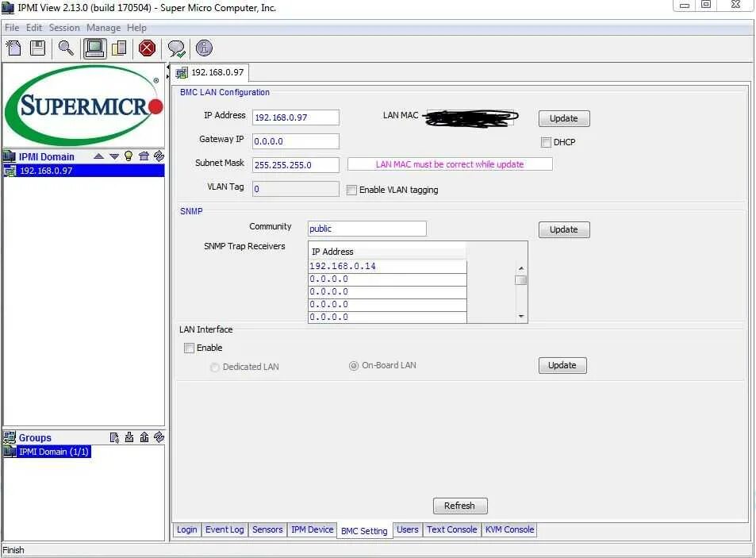Click the trap receivers scroll up arrow
Viewport: 756px width, 558px height.
click(520, 268)
